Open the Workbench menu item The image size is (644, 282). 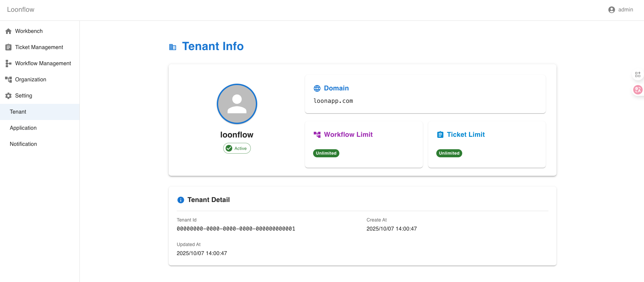40,31
